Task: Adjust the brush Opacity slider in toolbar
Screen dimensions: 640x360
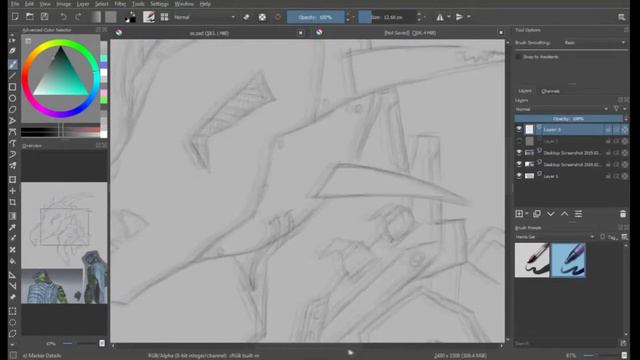Action: (x=316, y=17)
